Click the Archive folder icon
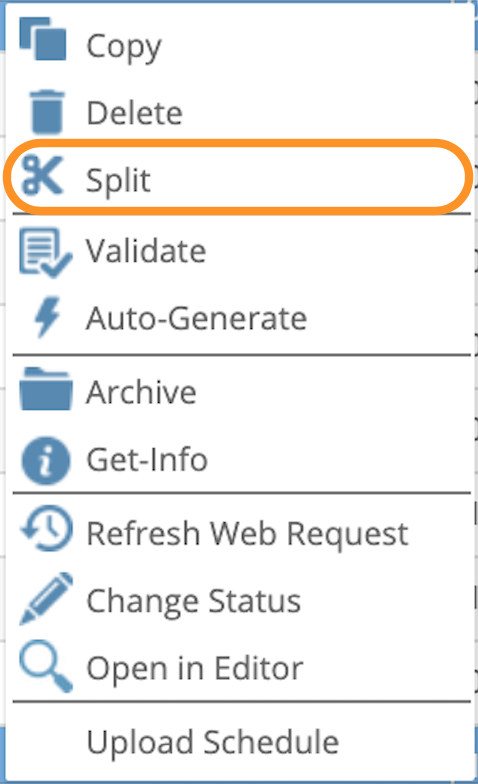Screen dimensions: 478x784 (46, 389)
